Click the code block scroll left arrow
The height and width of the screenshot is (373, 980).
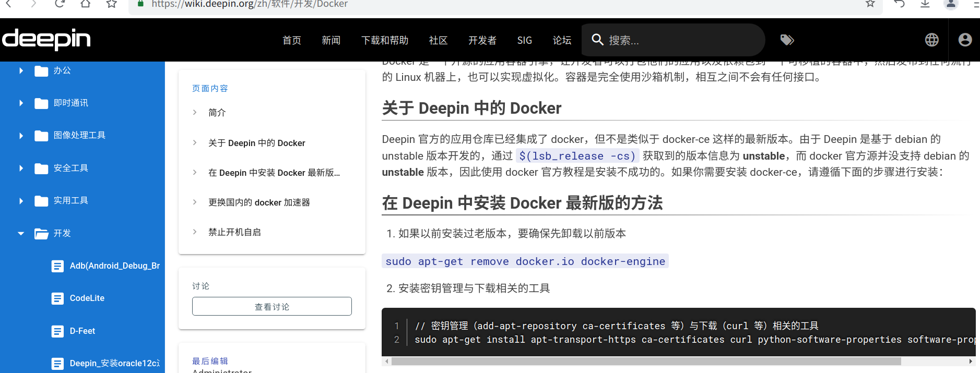(x=386, y=361)
